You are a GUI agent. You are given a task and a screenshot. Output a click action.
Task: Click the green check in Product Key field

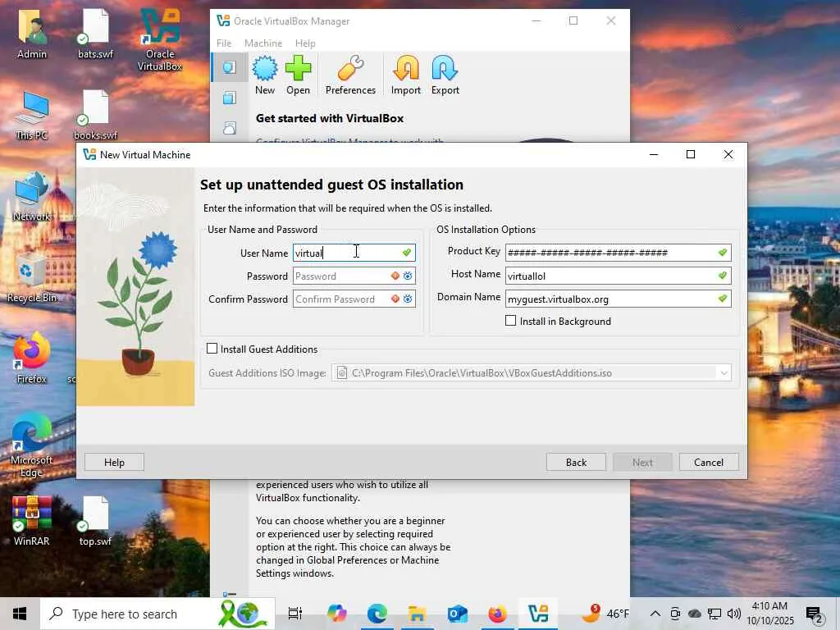click(723, 253)
